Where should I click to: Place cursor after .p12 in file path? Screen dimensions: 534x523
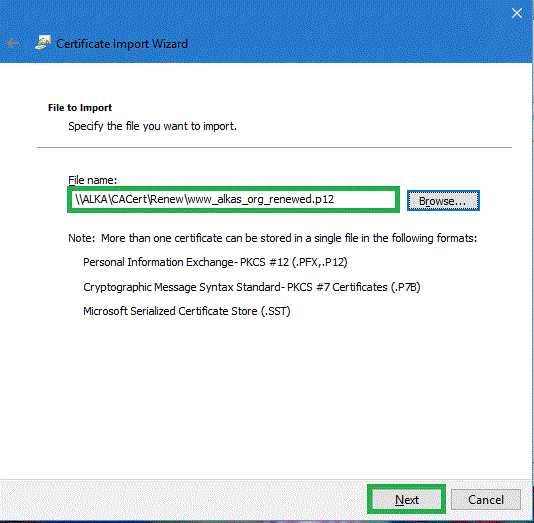(335, 199)
